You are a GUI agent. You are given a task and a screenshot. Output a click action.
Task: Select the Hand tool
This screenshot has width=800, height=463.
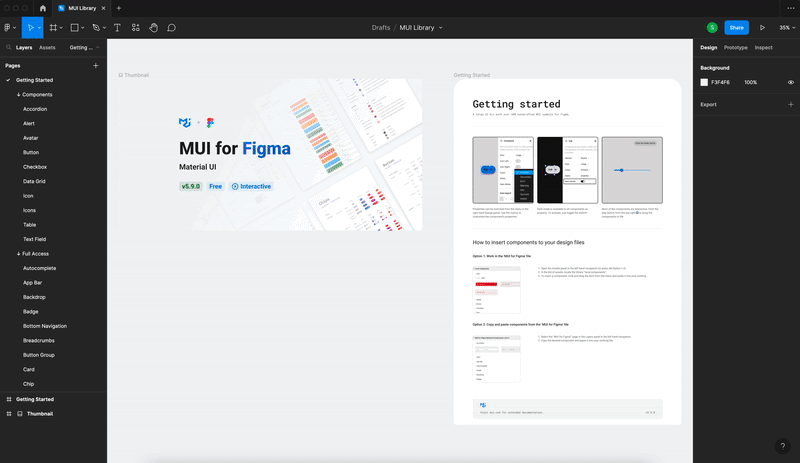pyautogui.click(x=154, y=28)
